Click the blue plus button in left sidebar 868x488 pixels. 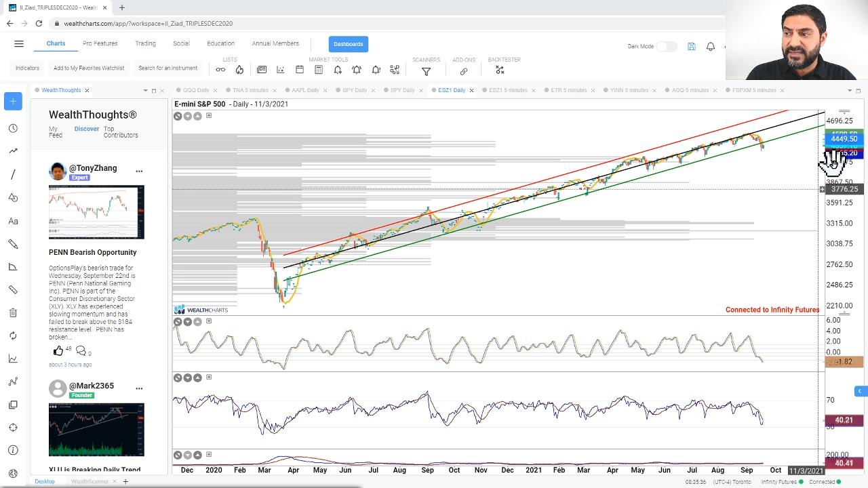pyautogui.click(x=13, y=101)
